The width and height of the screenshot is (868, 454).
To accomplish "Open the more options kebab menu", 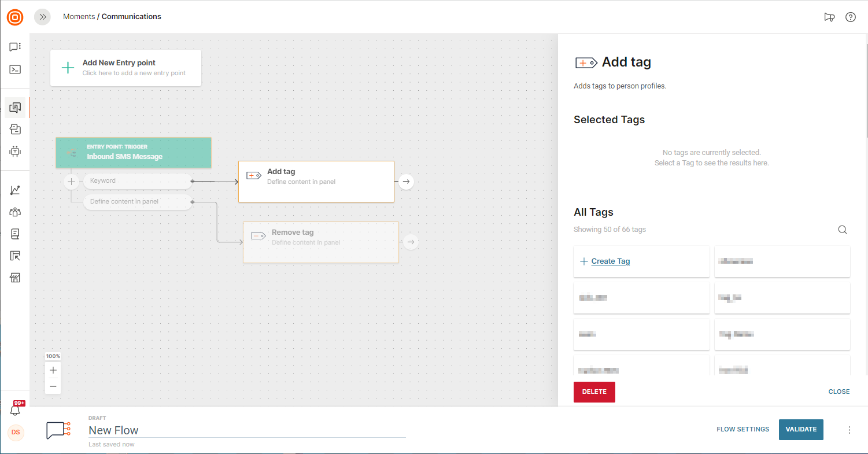I will [x=849, y=430].
